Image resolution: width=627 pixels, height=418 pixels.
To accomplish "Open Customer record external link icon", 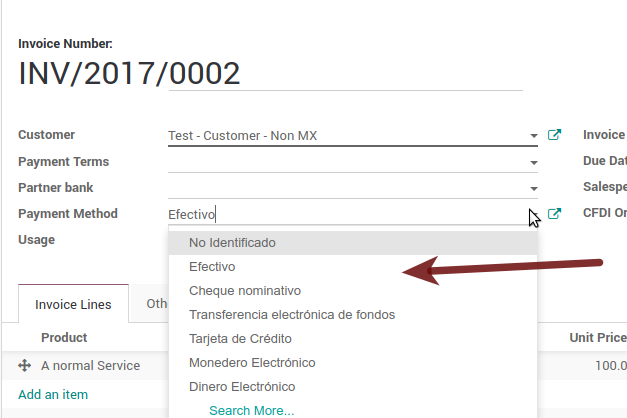I will click(555, 135).
